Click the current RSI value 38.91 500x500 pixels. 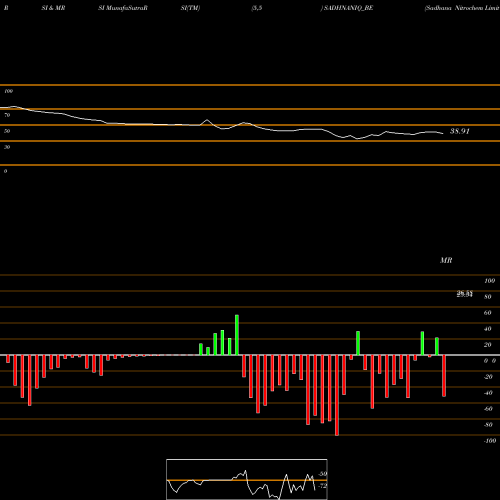460,131
